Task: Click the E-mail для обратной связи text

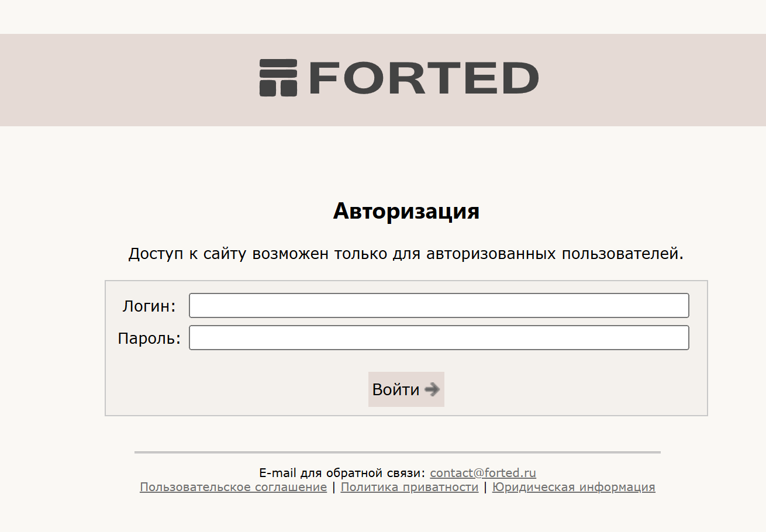Action: coord(342,473)
